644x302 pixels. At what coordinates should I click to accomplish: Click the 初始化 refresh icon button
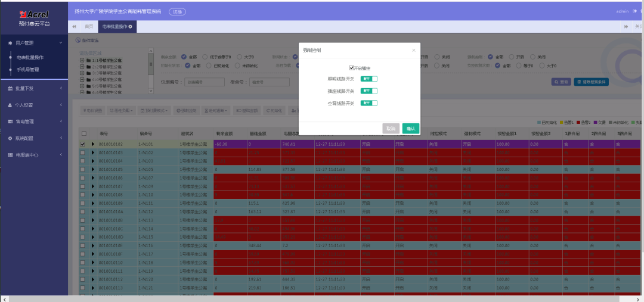point(274,110)
